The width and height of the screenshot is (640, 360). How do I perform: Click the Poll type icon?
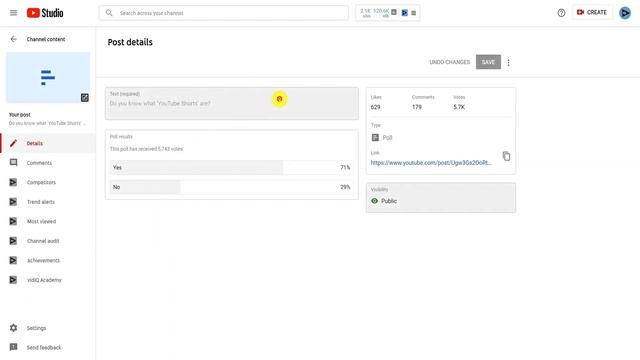tap(375, 138)
